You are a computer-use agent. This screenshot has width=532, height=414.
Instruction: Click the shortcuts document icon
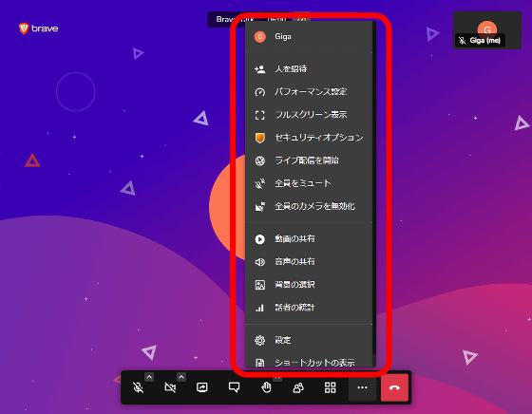point(260,363)
